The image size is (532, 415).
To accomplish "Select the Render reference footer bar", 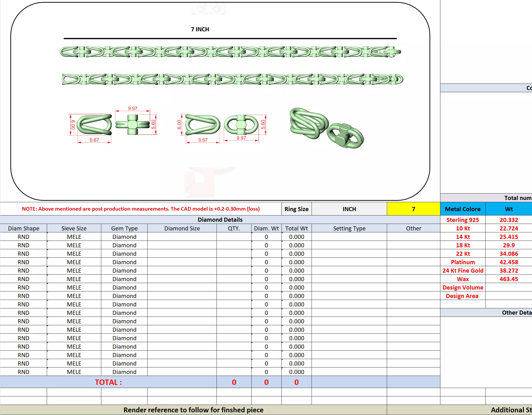I will (x=193, y=410).
